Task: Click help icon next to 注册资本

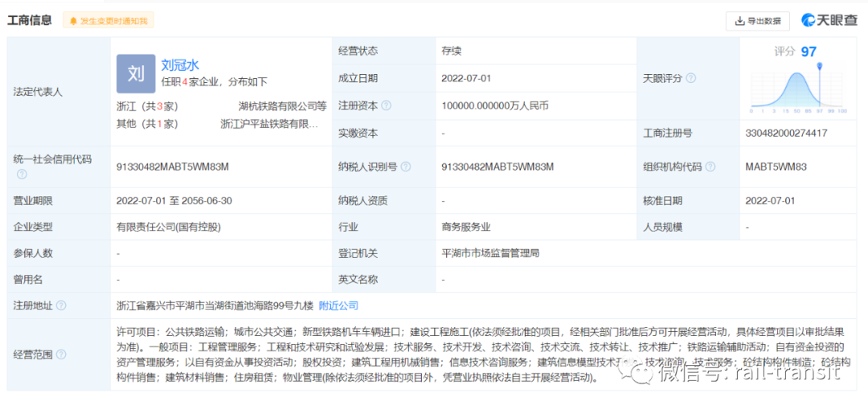Action: [x=387, y=105]
